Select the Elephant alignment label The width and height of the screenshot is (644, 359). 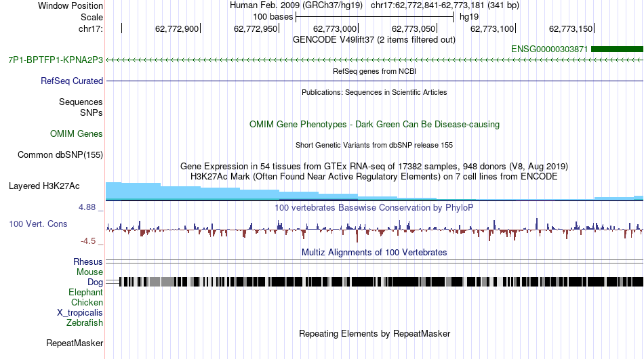pos(85,292)
